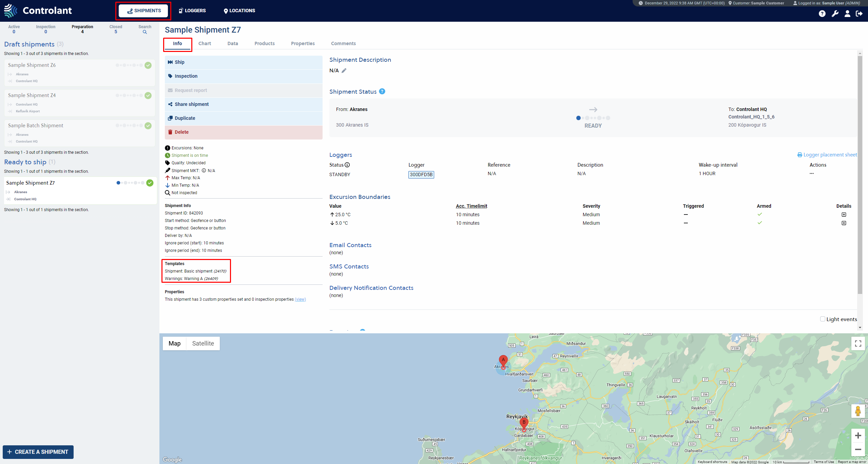Zoom in on the map
Viewport: 868px width, 464px height.
[x=858, y=435]
